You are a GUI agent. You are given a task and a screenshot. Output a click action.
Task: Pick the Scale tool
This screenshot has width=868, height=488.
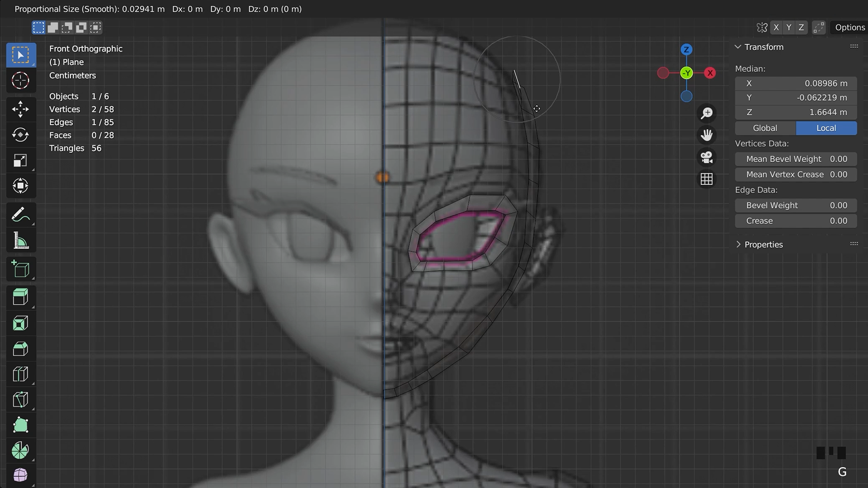tap(21, 160)
